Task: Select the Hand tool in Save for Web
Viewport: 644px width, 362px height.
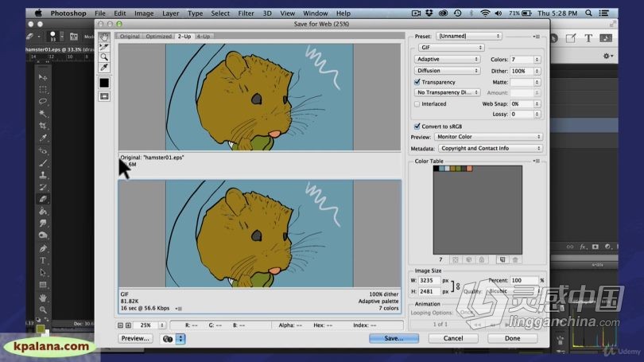Action: point(104,37)
